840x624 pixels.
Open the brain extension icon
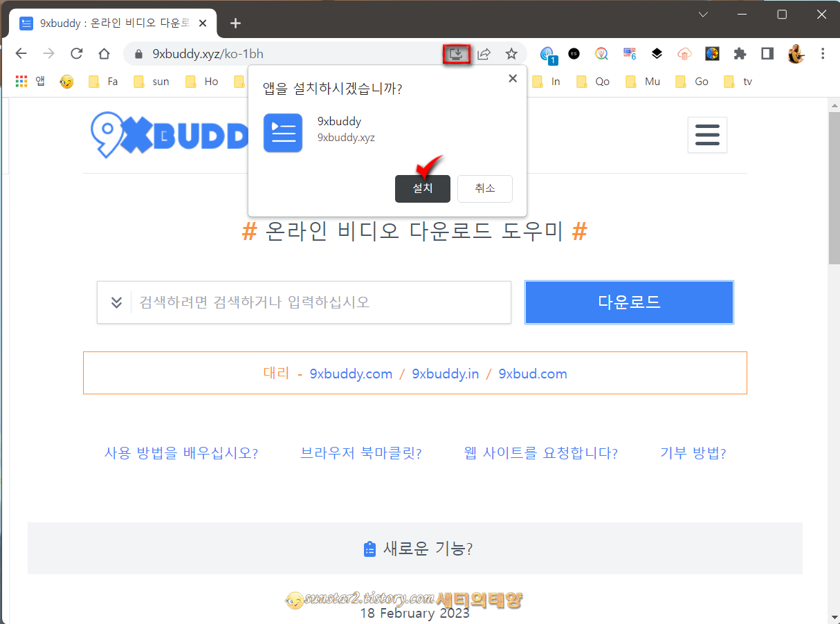pyautogui.click(x=712, y=53)
